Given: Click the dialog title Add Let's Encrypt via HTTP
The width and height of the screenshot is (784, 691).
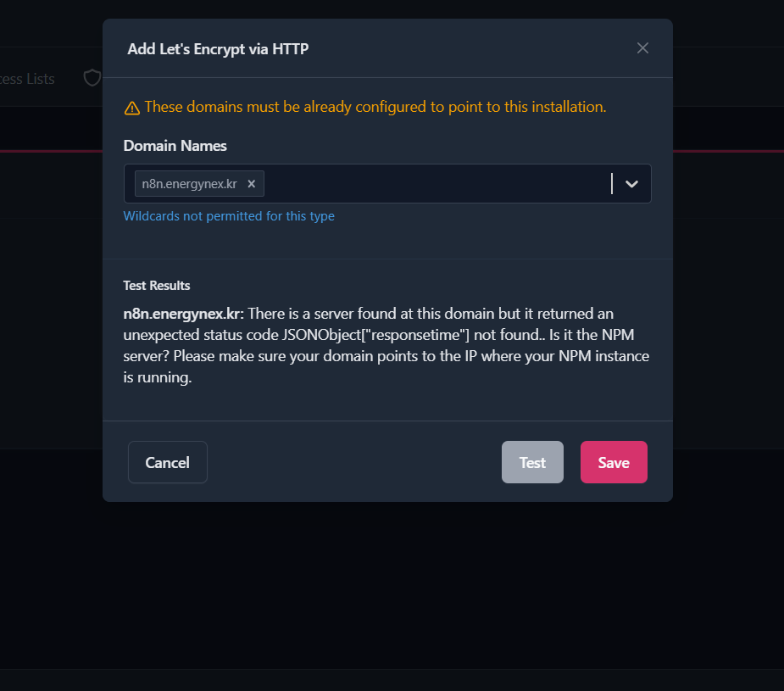Looking at the screenshot, I should [218, 49].
